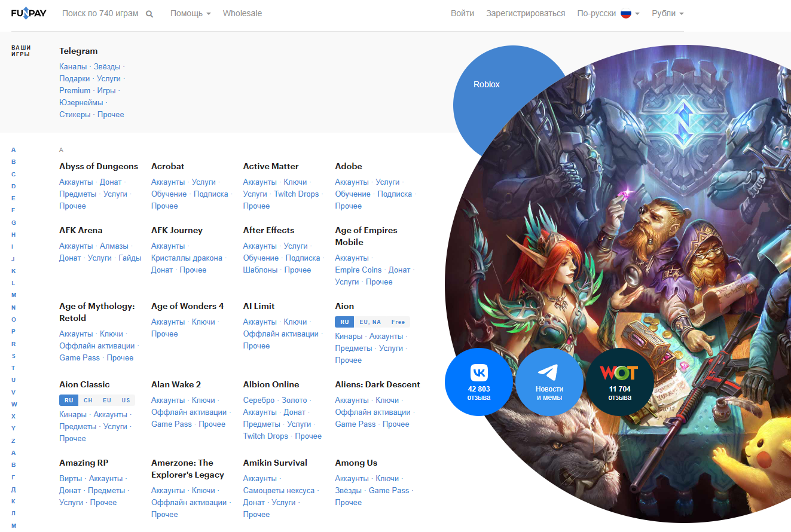The width and height of the screenshot is (791, 532).
Task: Select the Free server for Aion
Action: (398, 322)
